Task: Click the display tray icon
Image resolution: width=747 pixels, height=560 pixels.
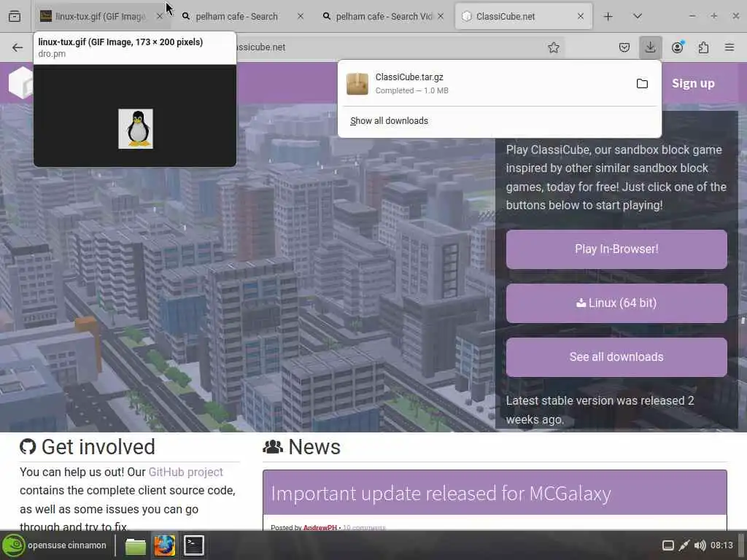Action: pyautogui.click(x=668, y=545)
